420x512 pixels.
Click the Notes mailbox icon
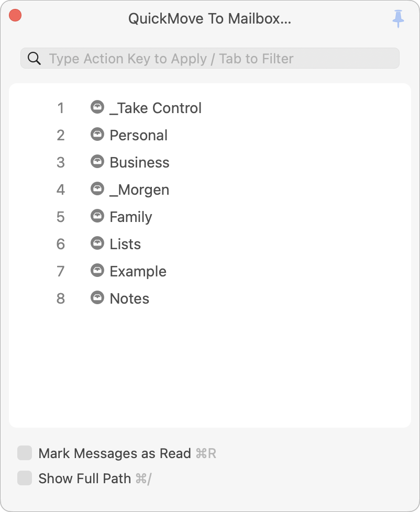point(97,298)
